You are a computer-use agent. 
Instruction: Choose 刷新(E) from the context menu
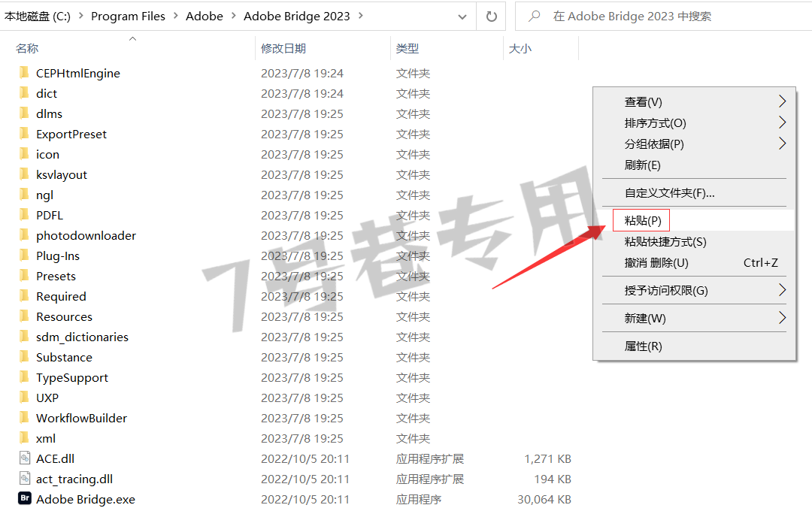694,165
